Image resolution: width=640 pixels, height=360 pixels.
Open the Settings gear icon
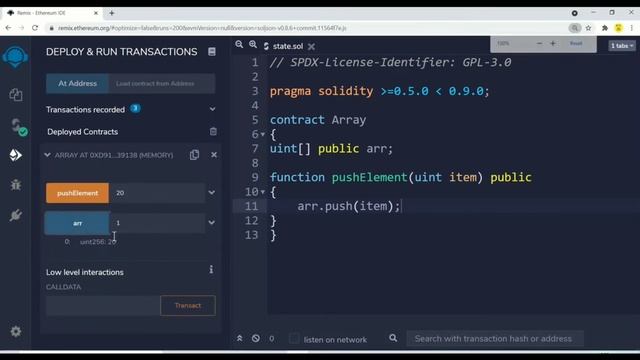click(x=16, y=331)
